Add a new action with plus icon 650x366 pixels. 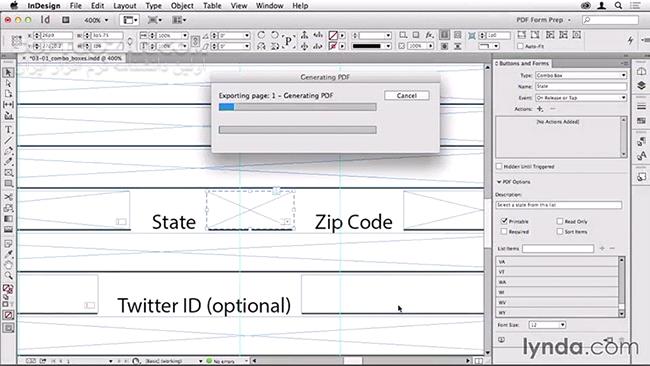point(540,109)
